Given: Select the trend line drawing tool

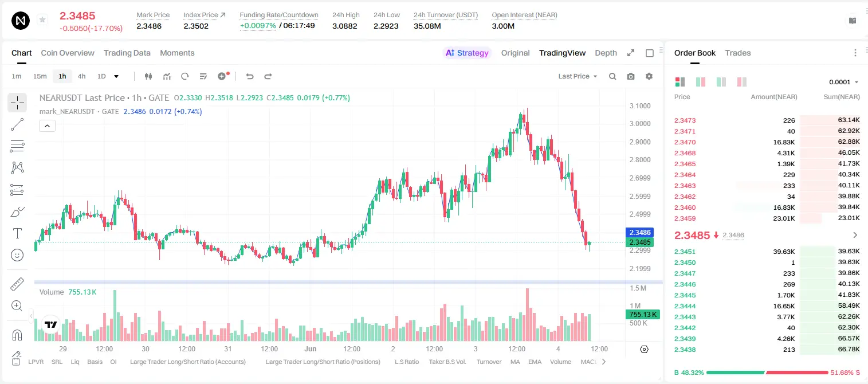Looking at the screenshot, I should (17, 124).
